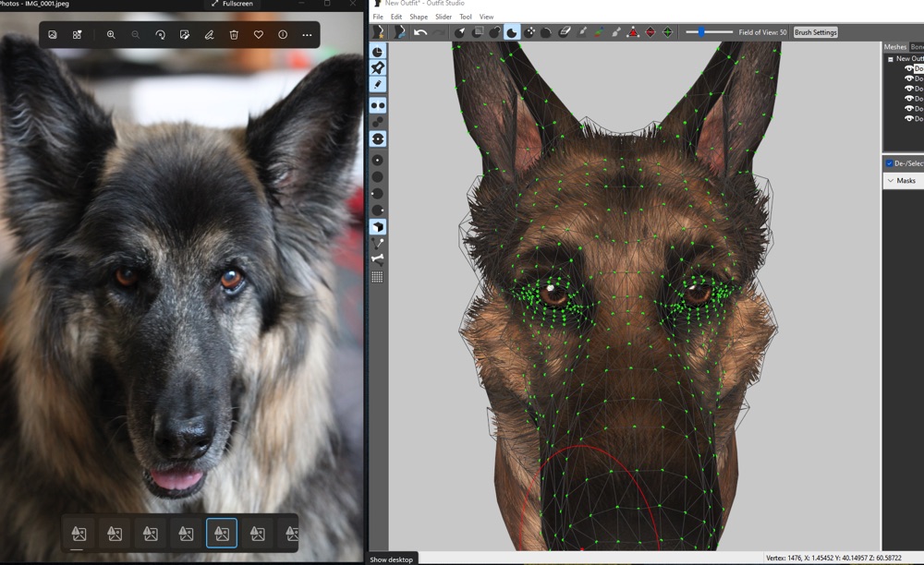Screen dimensions: 924x565
Task: Click the Field of View slider handle
Action: pos(701,32)
